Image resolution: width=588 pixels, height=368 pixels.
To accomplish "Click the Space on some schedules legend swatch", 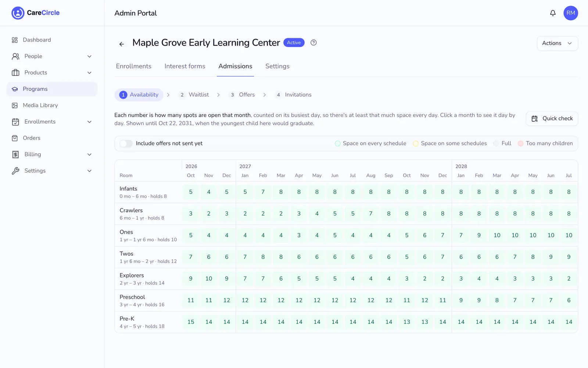I will click(x=416, y=144).
